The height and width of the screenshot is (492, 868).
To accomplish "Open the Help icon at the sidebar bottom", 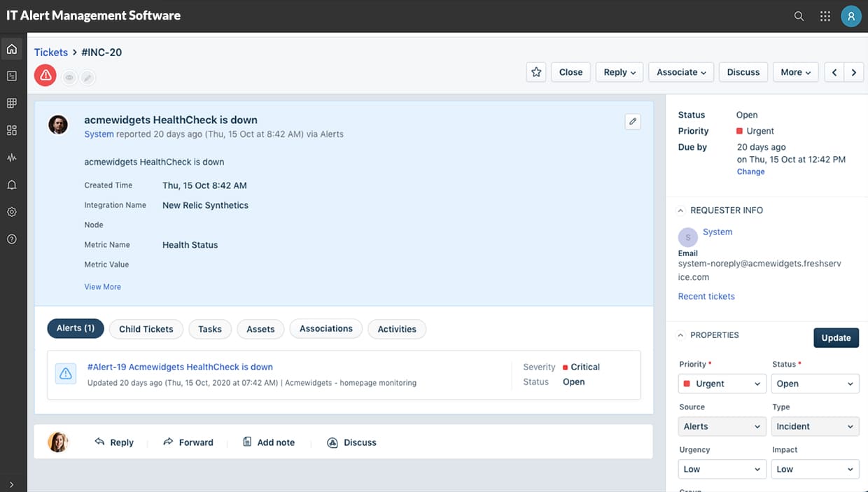I will 11,239.
